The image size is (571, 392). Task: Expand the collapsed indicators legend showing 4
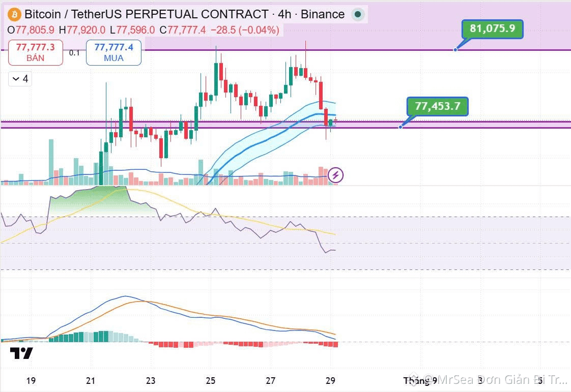(20, 79)
